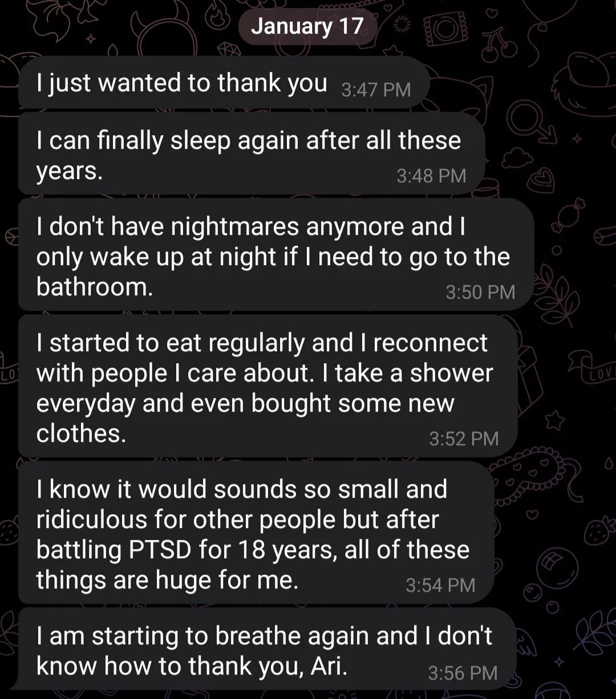Screen dimensions: 616x699
Task: Click the 3:56 PM timestamp
Action: click(x=463, y=673)
